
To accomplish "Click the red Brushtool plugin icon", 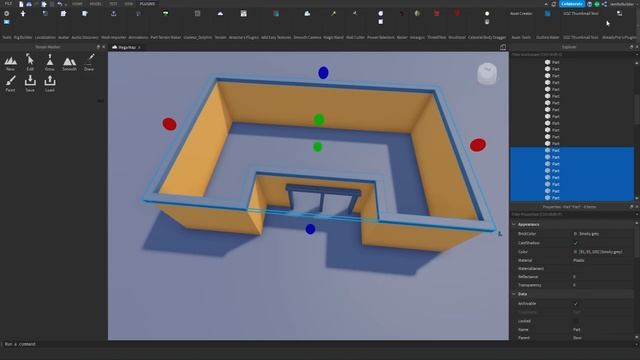I will [x=457, y=13].
